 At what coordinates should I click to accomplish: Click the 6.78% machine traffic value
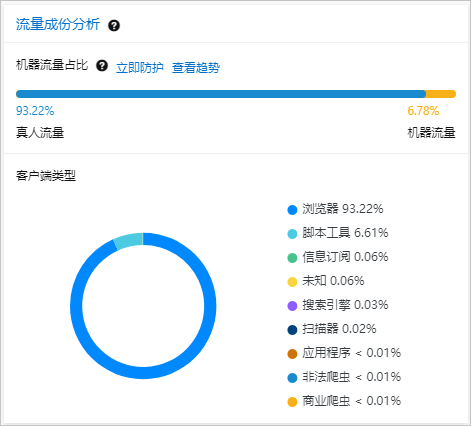423,111
